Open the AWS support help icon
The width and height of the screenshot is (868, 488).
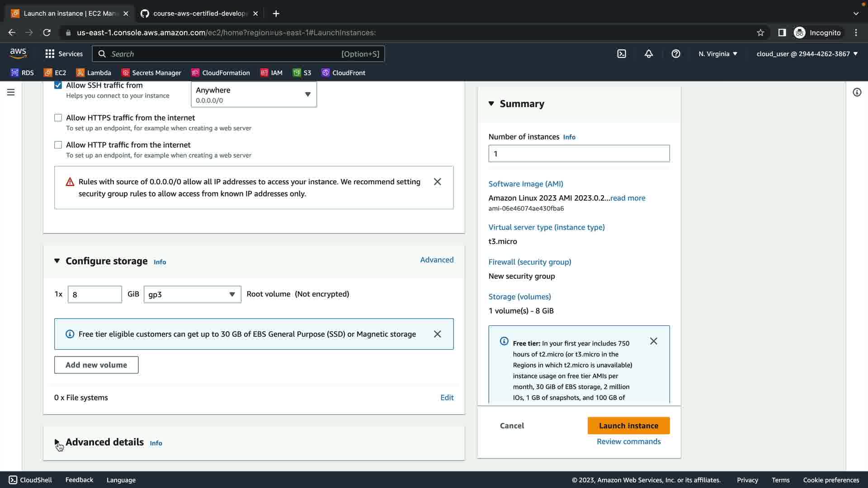675,54
